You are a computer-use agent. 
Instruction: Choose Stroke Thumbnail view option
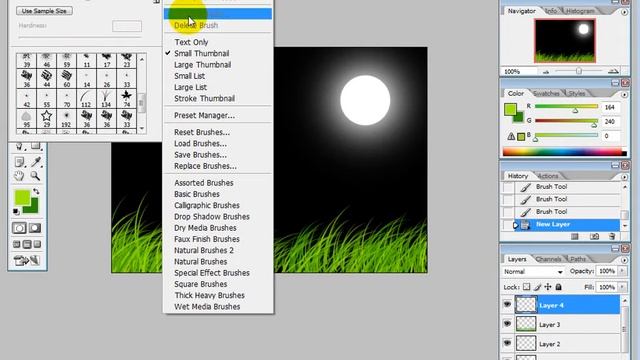(204, 98)
